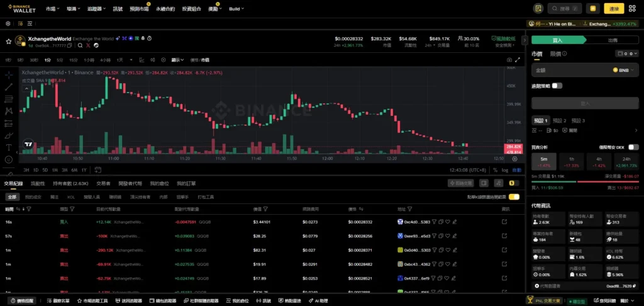Toggle auto scale (自動) on the chart
This screenshot has width=644, height=306.
click(x=517, y=170)
